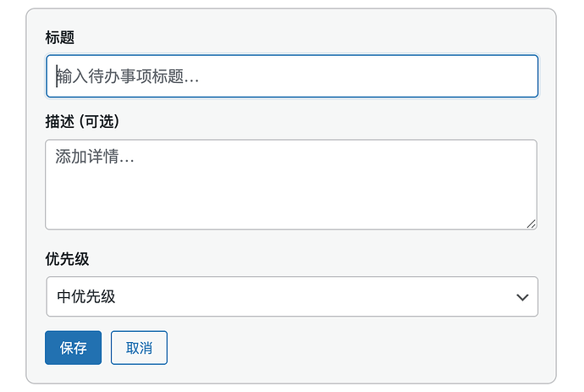Click the 保存 button
584x392 pixels.
[x=74, y=348]
